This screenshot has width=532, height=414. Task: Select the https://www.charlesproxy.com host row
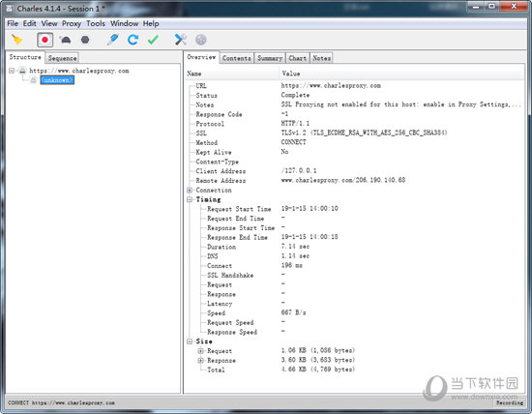tap(79, 71)
